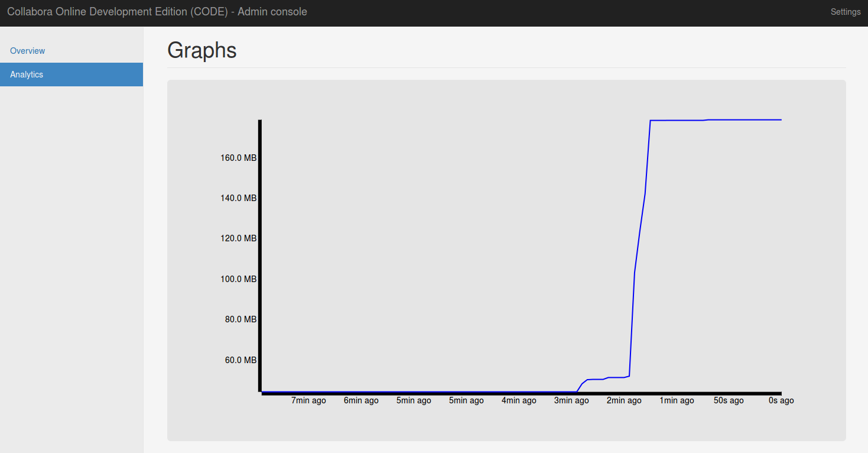The image size is (868, 453).
Task: Open the Settings link in header
Action: click(x=845, y=12)
